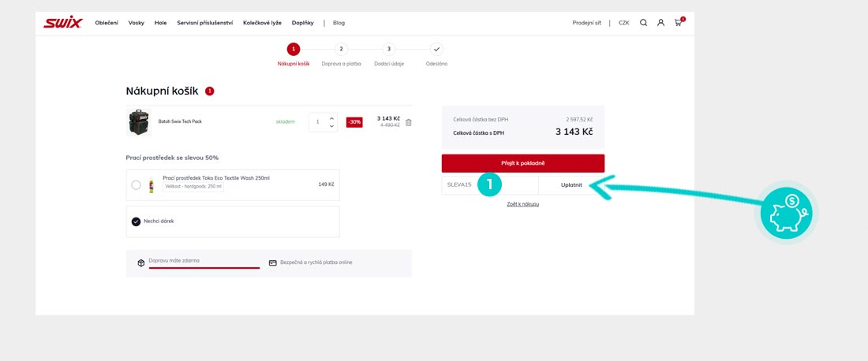Open the shopping cart icon in header

pyautogui.click(x=678, y=23)
